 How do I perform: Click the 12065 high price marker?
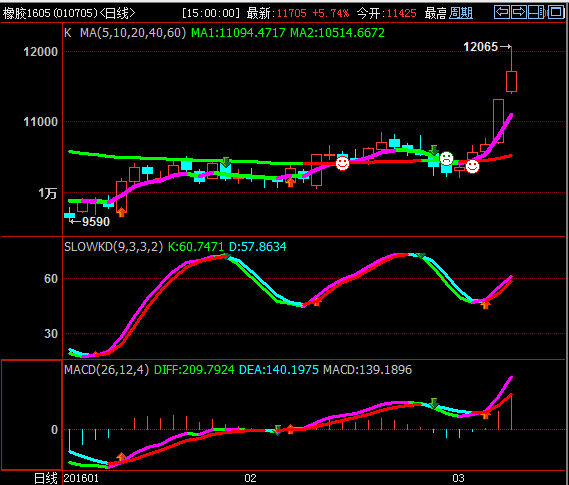[x=481, y=47]
